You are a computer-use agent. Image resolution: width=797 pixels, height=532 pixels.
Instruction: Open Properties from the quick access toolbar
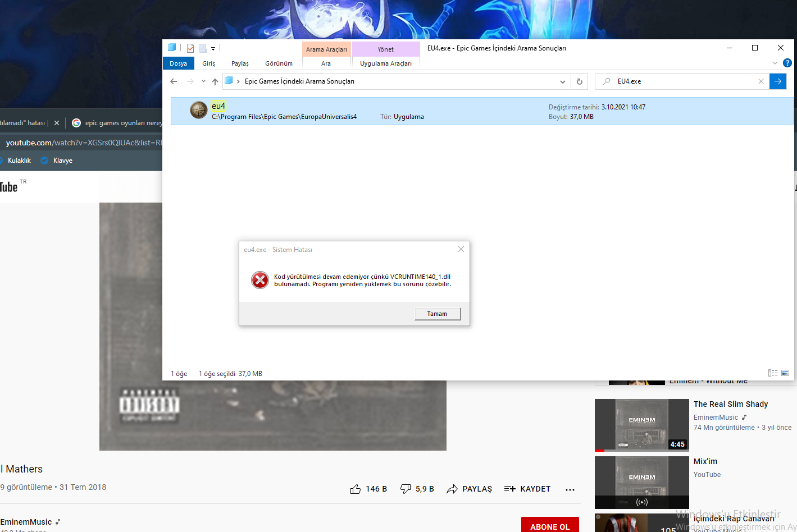click(x=190, y=48)
